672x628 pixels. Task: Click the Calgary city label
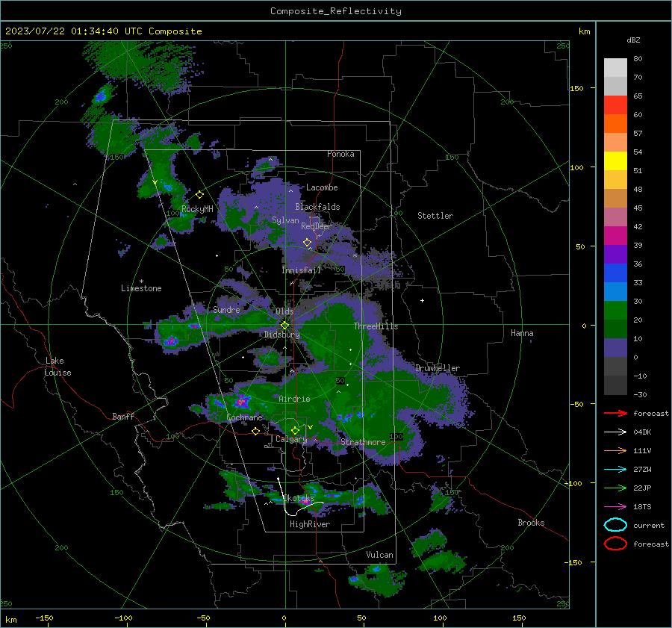click(x=291, y=439)
